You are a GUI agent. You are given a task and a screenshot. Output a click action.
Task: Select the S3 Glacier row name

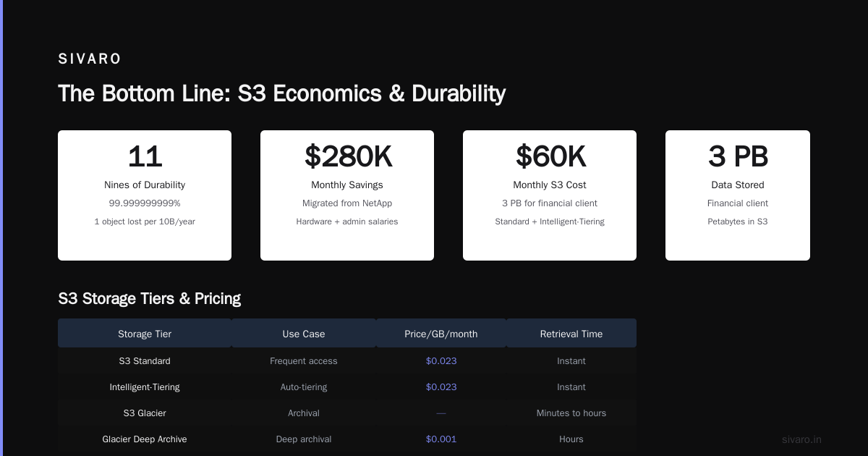[x=145, y=413]
